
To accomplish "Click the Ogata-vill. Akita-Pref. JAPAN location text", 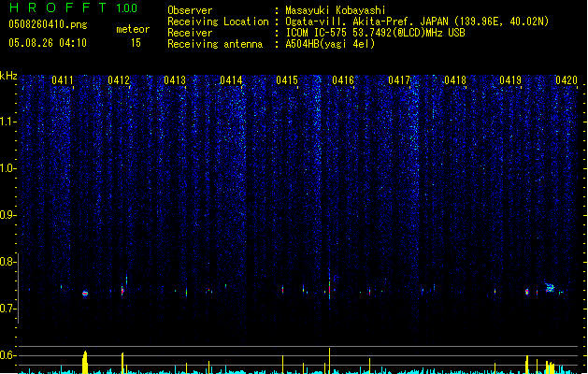I will click(417, 22).
